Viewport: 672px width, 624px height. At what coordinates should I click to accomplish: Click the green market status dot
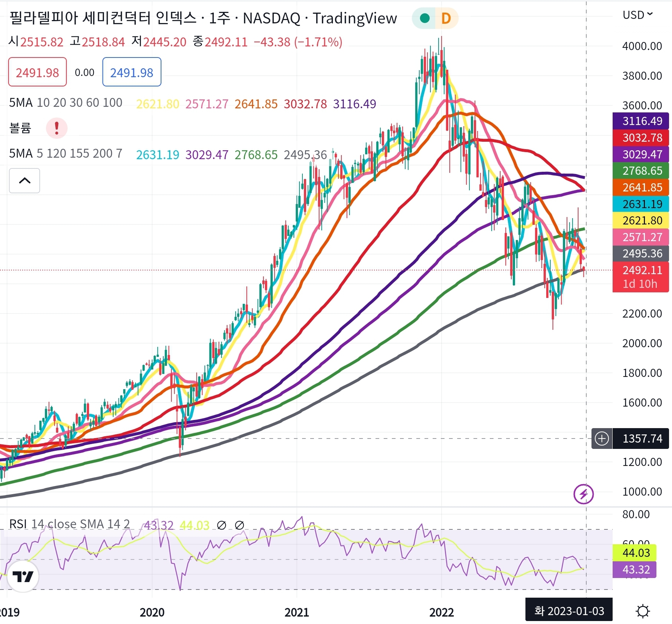point(425,18)
